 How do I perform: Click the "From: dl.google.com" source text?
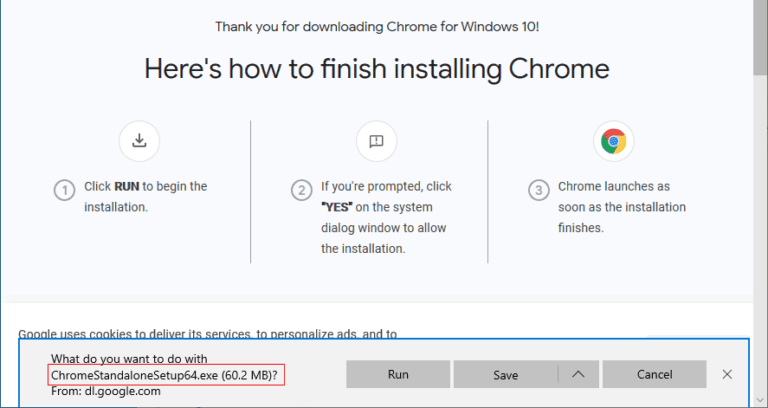(105, 391)
